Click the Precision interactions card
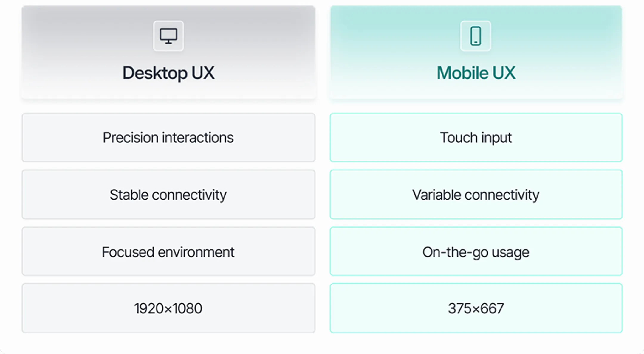The height and width of the screenshot is (354, 644). click(168, 137)
